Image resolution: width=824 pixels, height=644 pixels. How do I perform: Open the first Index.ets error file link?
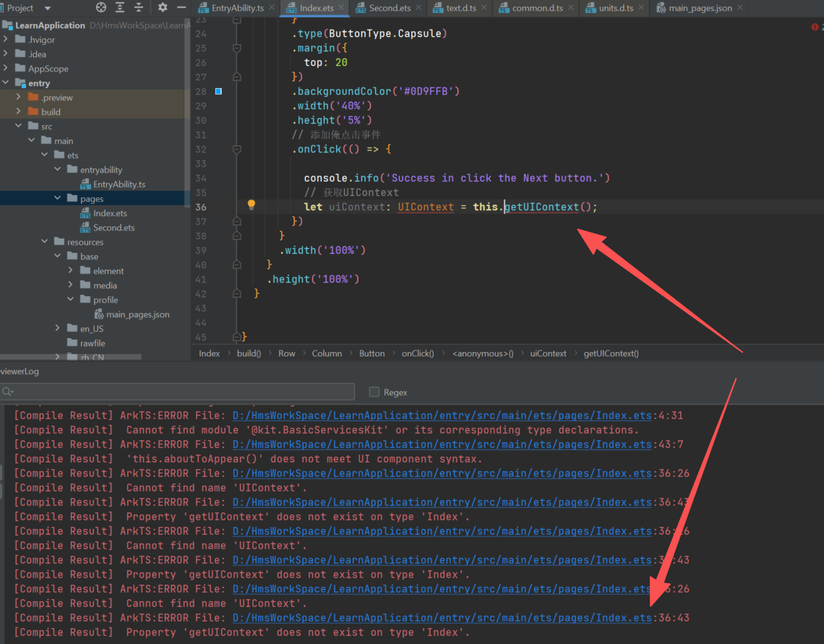442,416
